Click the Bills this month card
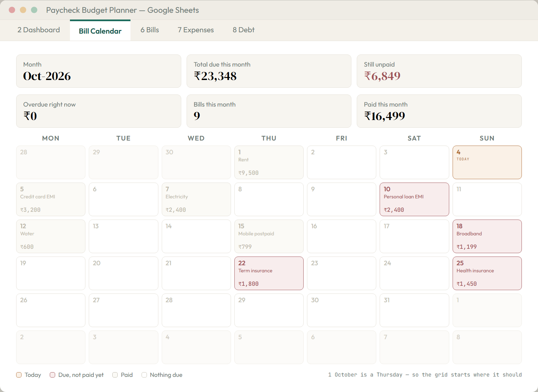The height and width of the screenshot is (392, 538). (269, 111)
